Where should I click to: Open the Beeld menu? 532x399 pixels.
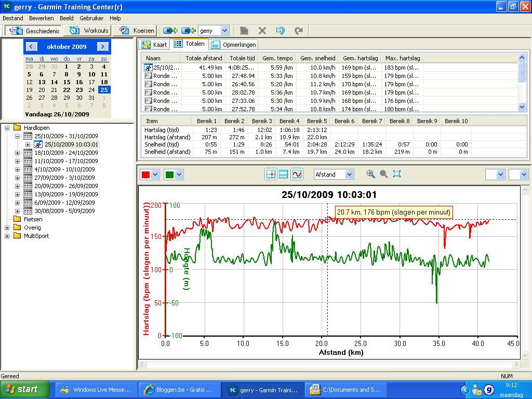tap(66, 18)
